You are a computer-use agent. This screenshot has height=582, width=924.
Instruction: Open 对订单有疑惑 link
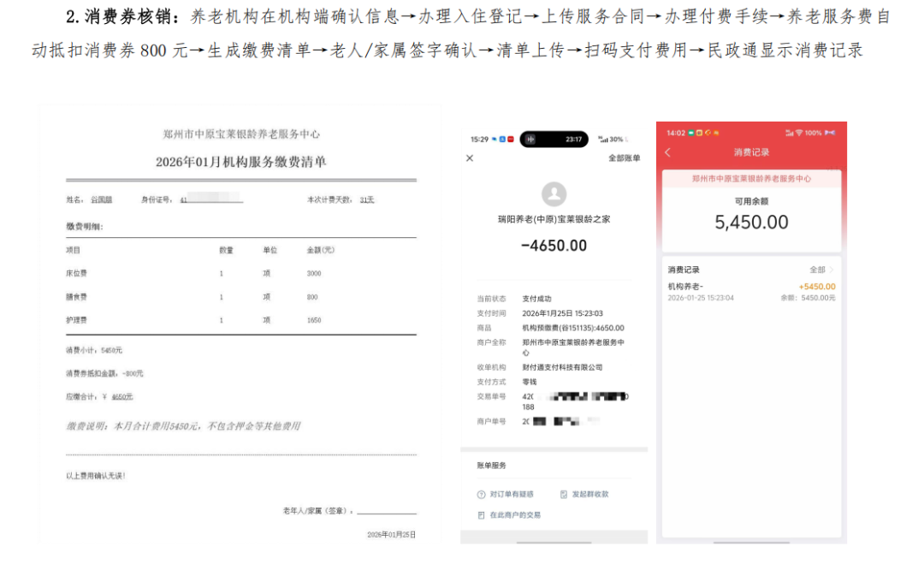[x=512, y=494]
